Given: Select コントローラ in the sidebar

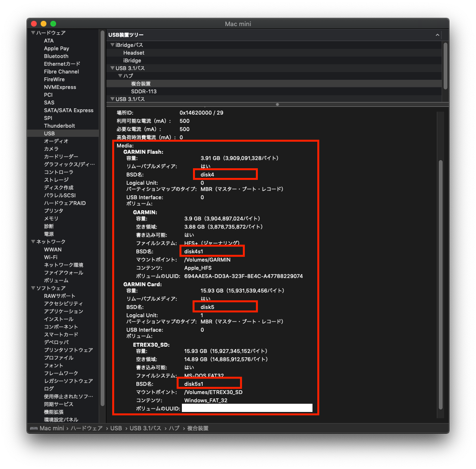Looking at the screenshot, I should (x=59, y=172).
